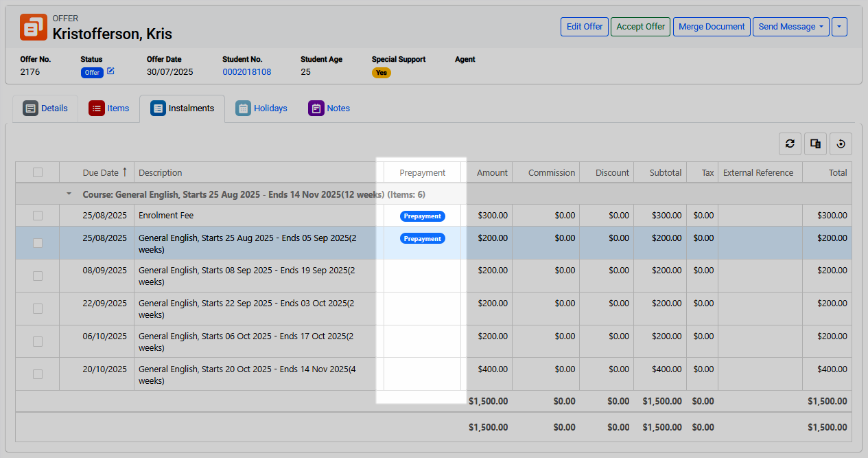Click the Prepayment badge on Enrolment Fee row
Viewport: 868px width, 458px height.
tap(422, 216)
